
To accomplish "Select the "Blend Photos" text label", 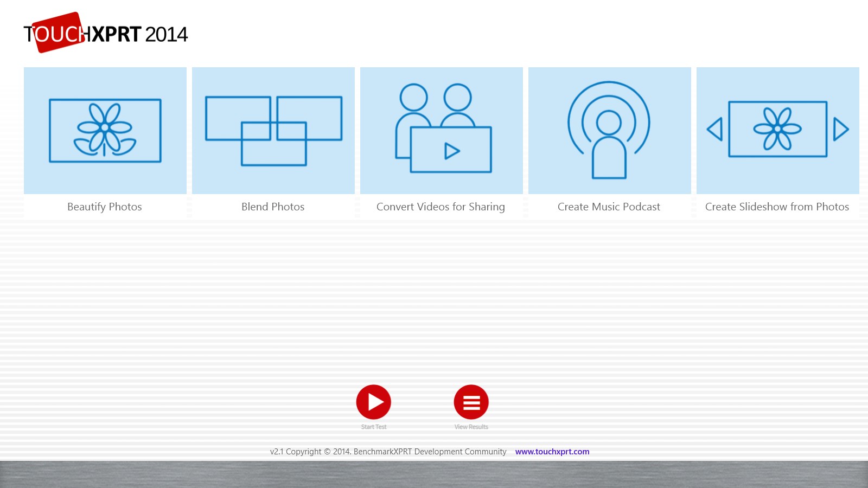I will (x=273, y=207).
